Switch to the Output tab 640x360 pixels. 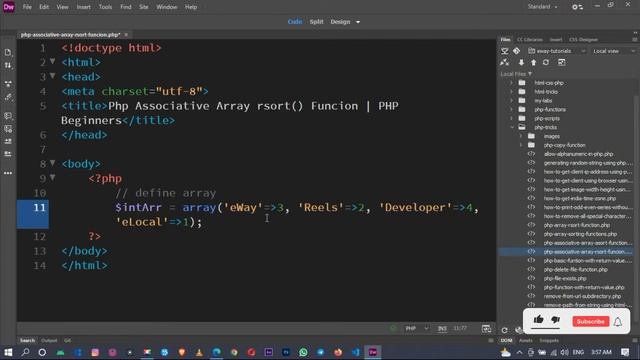[x=49, y=340]
